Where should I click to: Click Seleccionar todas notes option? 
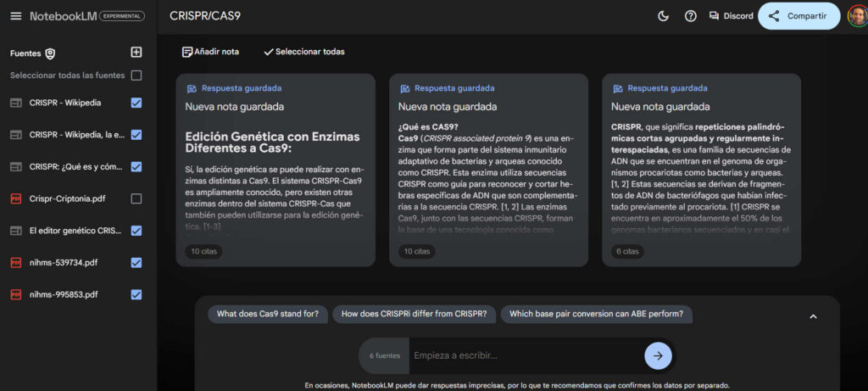pos(303,52)
